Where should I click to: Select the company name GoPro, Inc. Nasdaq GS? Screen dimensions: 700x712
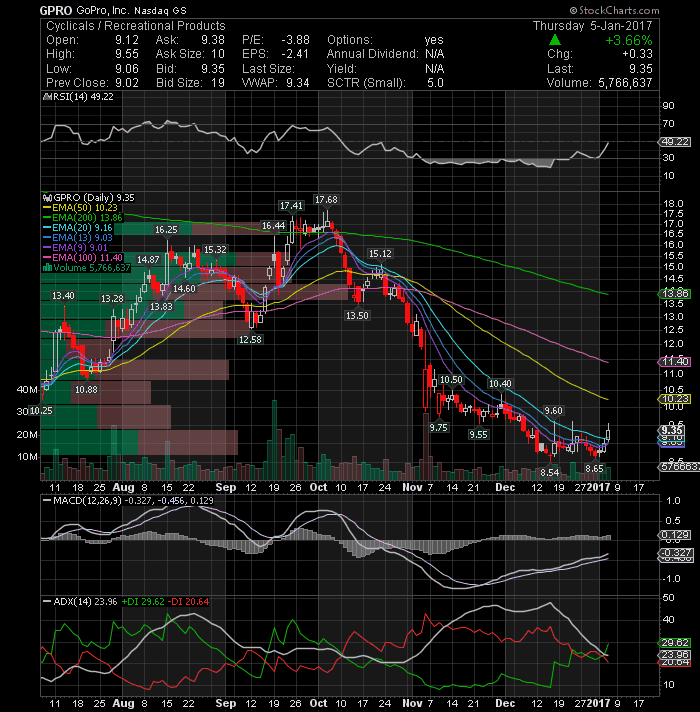click(x=131, y=10)
